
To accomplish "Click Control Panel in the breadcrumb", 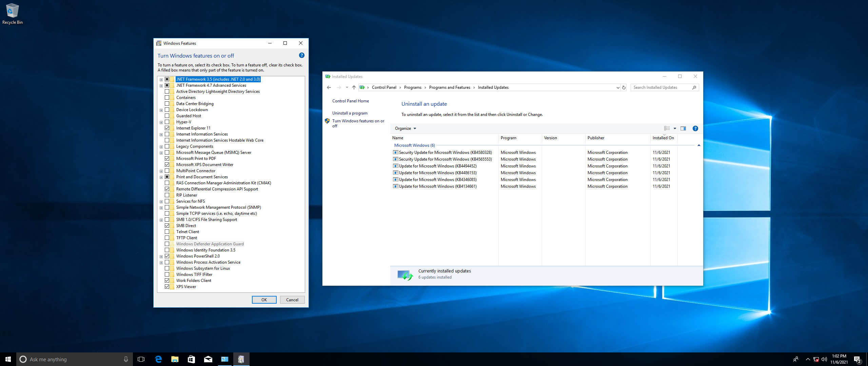I will (x=384, y=87).
